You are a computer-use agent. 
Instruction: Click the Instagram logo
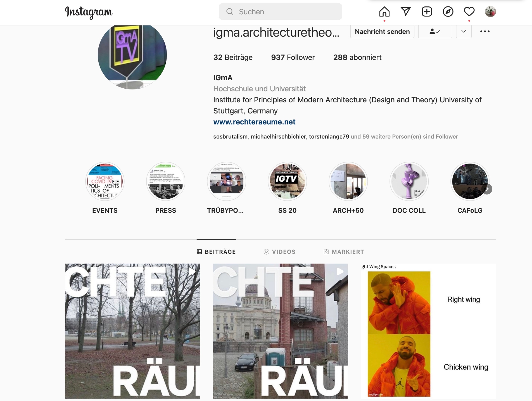point(89,12)
